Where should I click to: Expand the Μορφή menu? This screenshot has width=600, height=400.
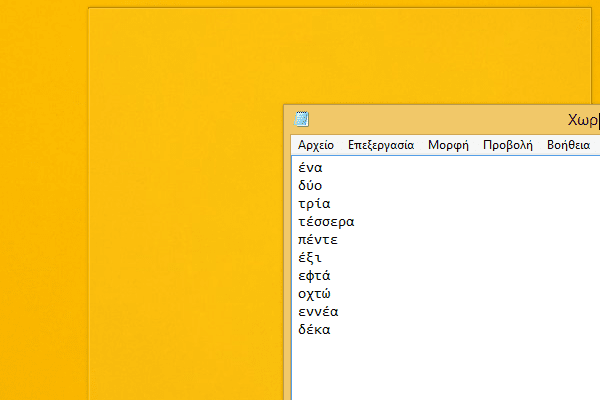coord(449,145)
